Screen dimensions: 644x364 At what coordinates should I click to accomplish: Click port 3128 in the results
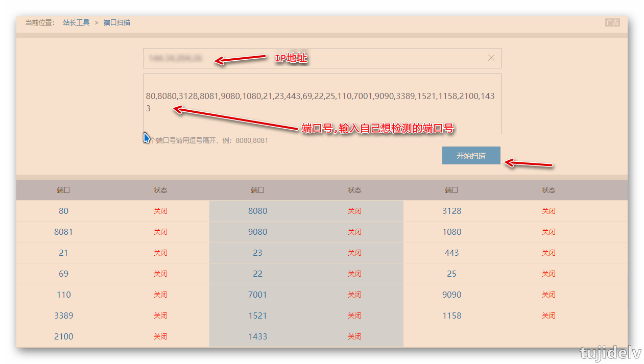pos(451,211)
